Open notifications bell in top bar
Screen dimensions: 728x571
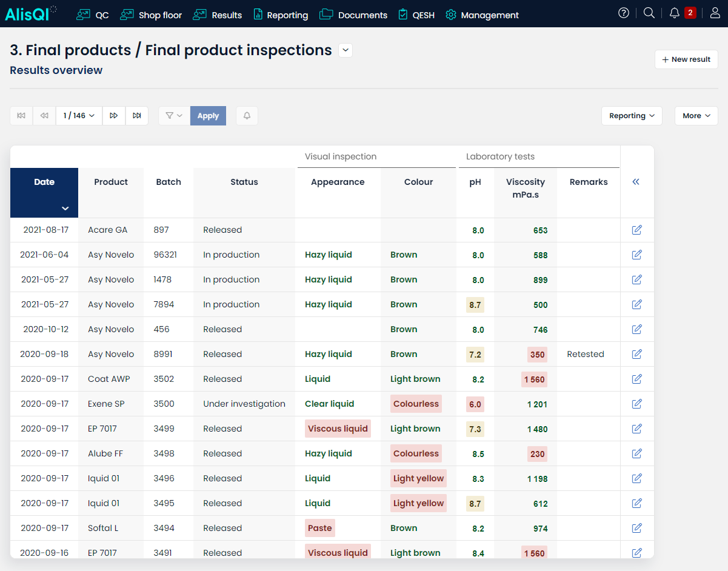(x=674, y=13)
